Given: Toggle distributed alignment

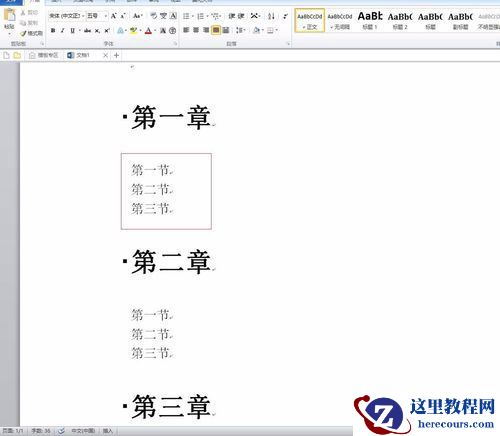Looking at the screenshot, I should tap(226, 30).
